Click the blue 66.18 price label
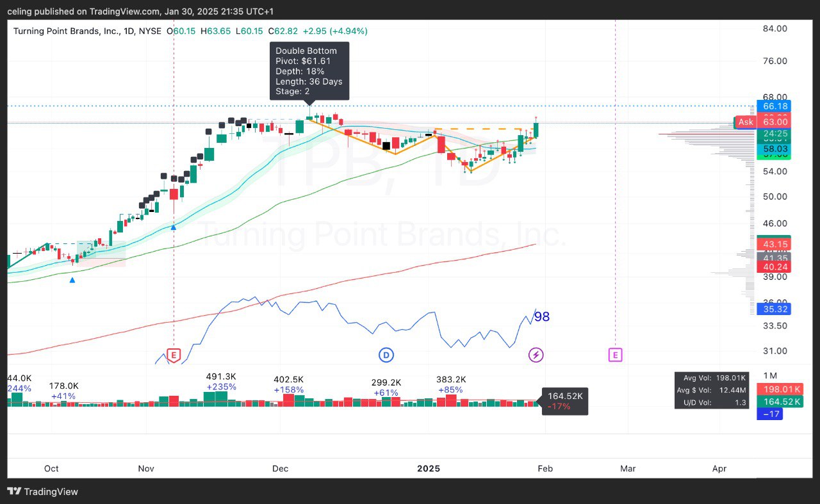The width and height of the screenshot is (820, 504). (774, 106)
